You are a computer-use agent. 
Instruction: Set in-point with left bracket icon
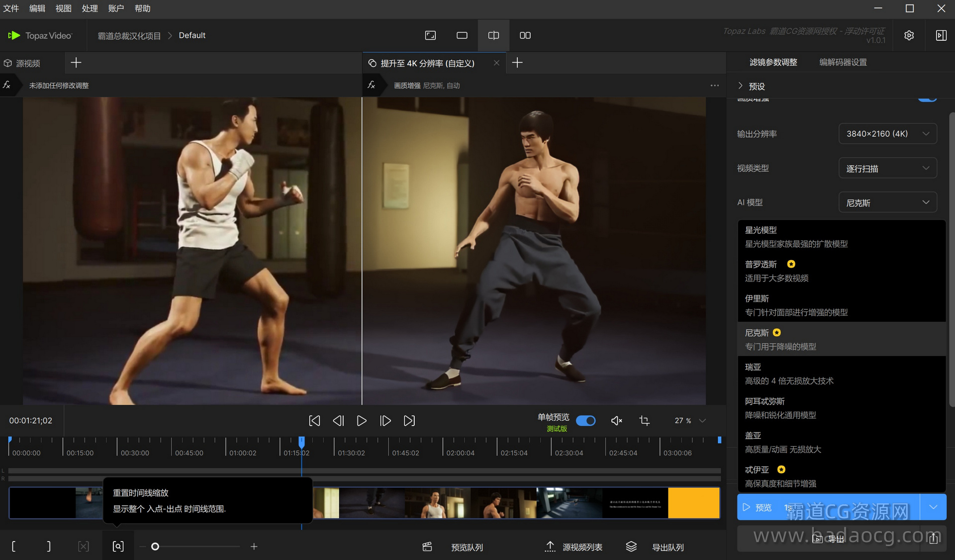click(x=13, y=547)
